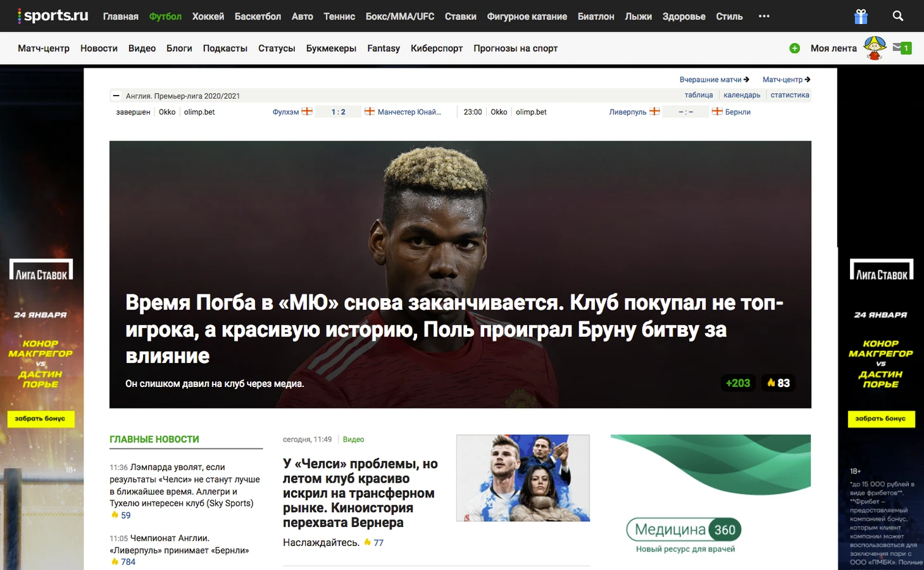Click the Okko link in the 23:00 match row

tap(499, 112)
